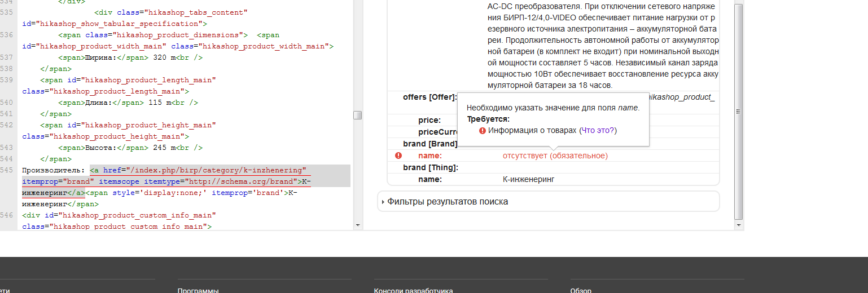Click the отсутствует (обязательное) error value
This screenshot has width=868, height=293.
555,156
